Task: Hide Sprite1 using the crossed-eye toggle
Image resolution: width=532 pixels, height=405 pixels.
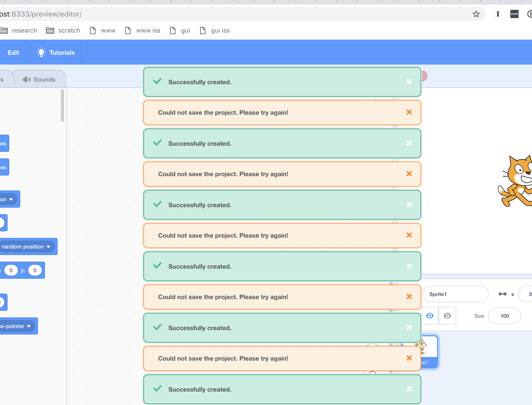Action: pyautogui.click(x=447, y=316)
